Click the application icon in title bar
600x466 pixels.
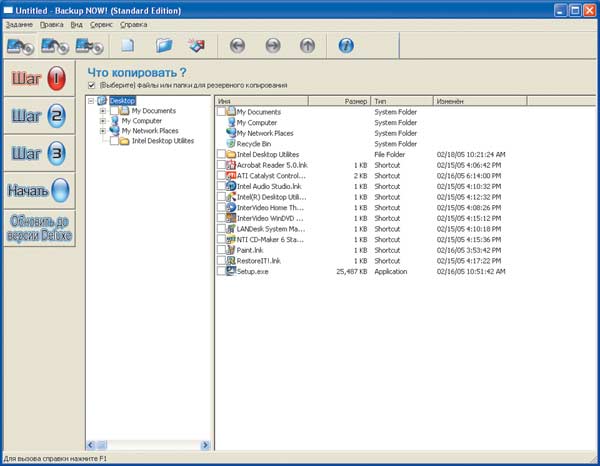pos(8,10)
